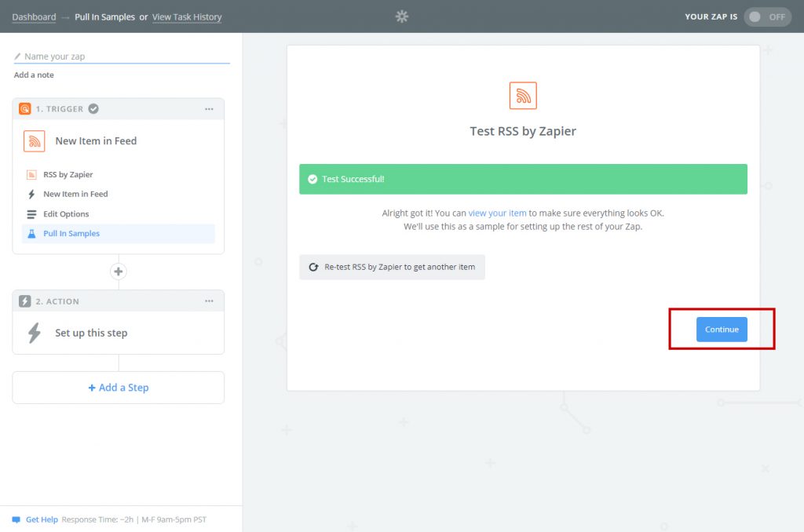This screenshot has height=532, width=804.
Task: Open the trigger step three-dot menu
Action: (x=209, y=109)
